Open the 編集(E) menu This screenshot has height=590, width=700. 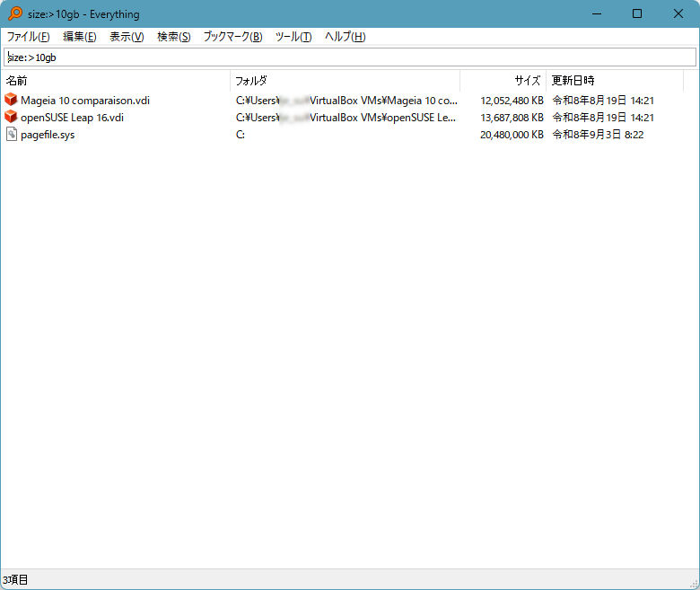(80, 37)
